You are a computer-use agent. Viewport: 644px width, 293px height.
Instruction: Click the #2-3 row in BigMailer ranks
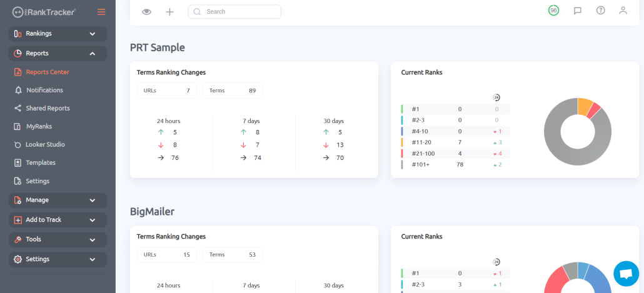click(x=455, y=284)
